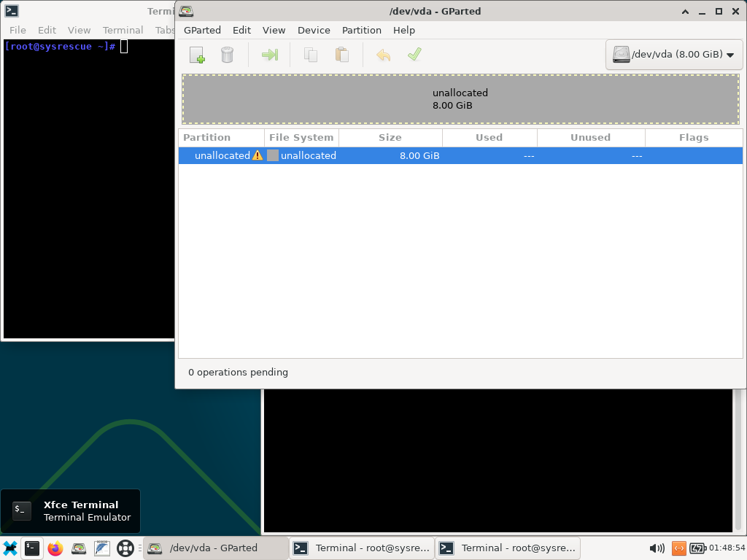Screen dimensions: 747x560
Task: Open the Edit menu in GParted
Action: (x=241, y=30)
